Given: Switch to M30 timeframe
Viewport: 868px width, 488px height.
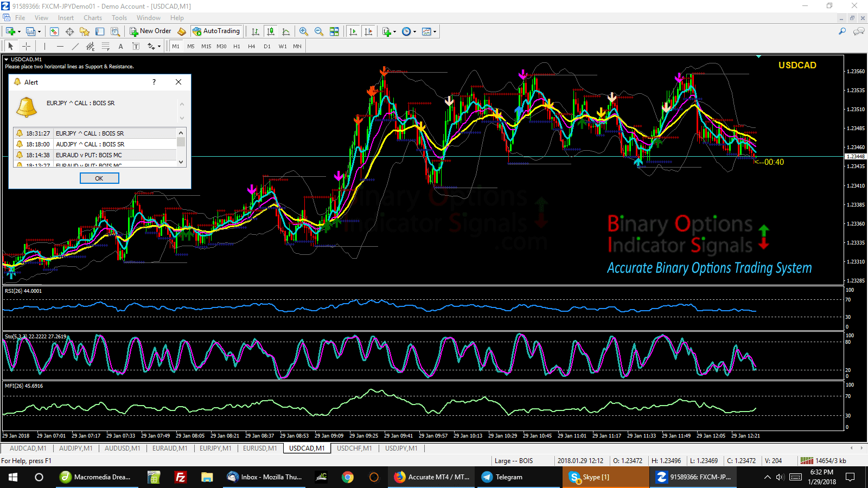Looking at the screenshot, I should click(x=221, y=46).
